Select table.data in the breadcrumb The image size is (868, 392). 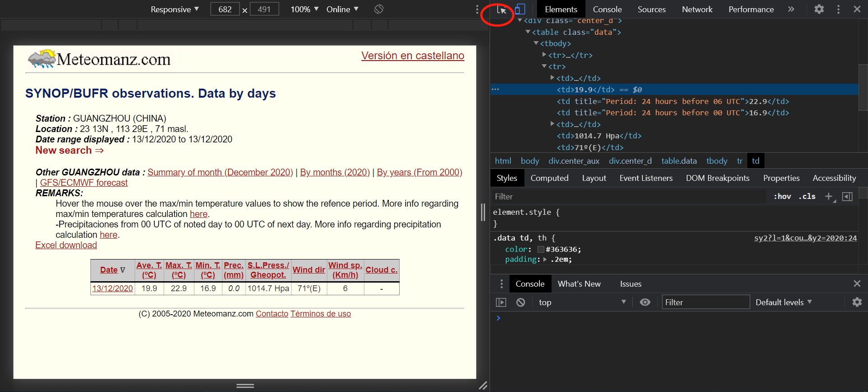pos(679,161)
